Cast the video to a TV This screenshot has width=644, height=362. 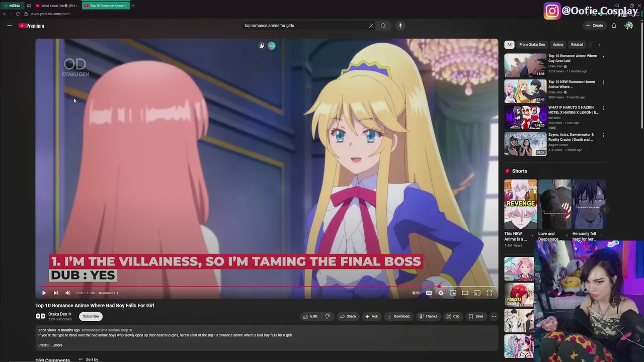(x=477, y=293)
